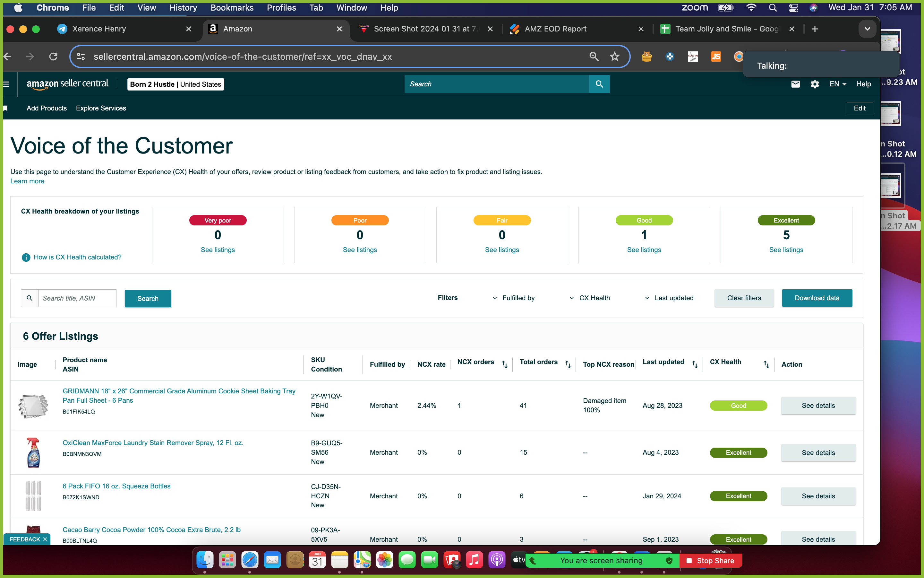Click the Clear filters button
Viewport: 924px width, 578px height.
pos(744,298)
